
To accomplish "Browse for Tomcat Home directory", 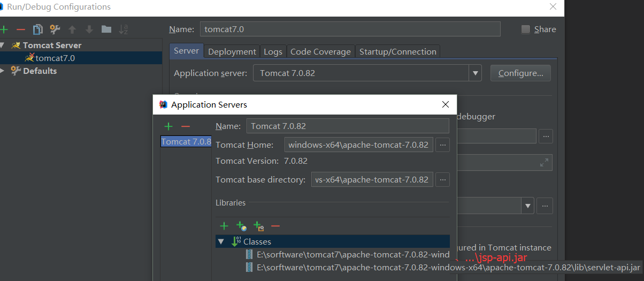I will [442, 145].
